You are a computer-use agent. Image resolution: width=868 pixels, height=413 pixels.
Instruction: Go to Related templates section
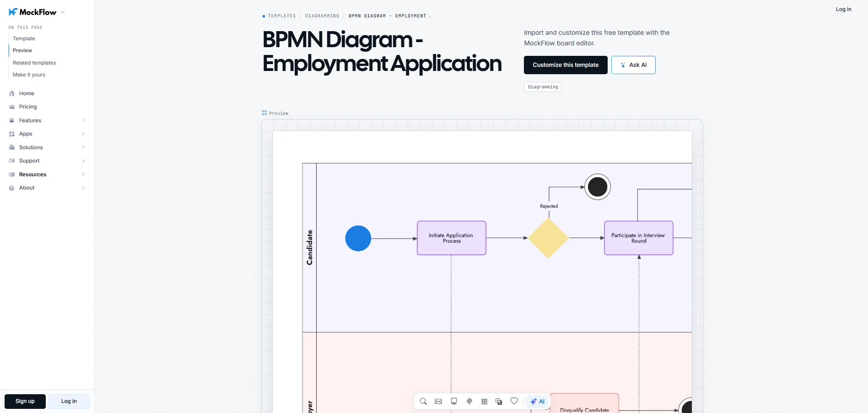coord(34,63)
